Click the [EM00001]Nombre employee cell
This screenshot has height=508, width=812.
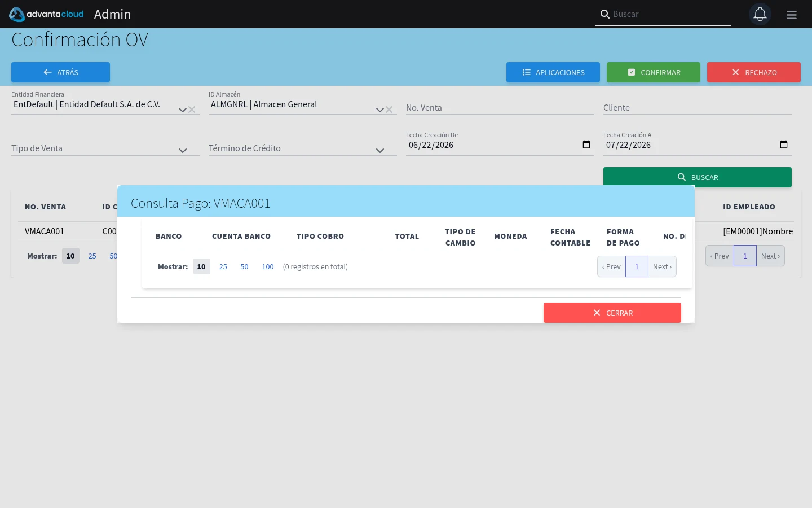758,231
